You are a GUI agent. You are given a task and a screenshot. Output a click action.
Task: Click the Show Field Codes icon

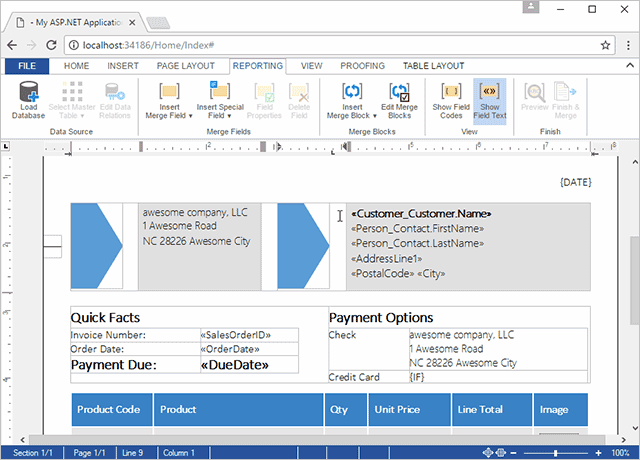pyautogui.click(x=450, y=94)
